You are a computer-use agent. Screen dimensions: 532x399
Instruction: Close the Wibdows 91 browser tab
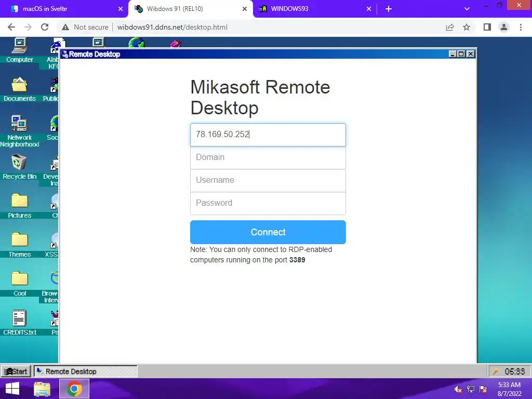245,9
